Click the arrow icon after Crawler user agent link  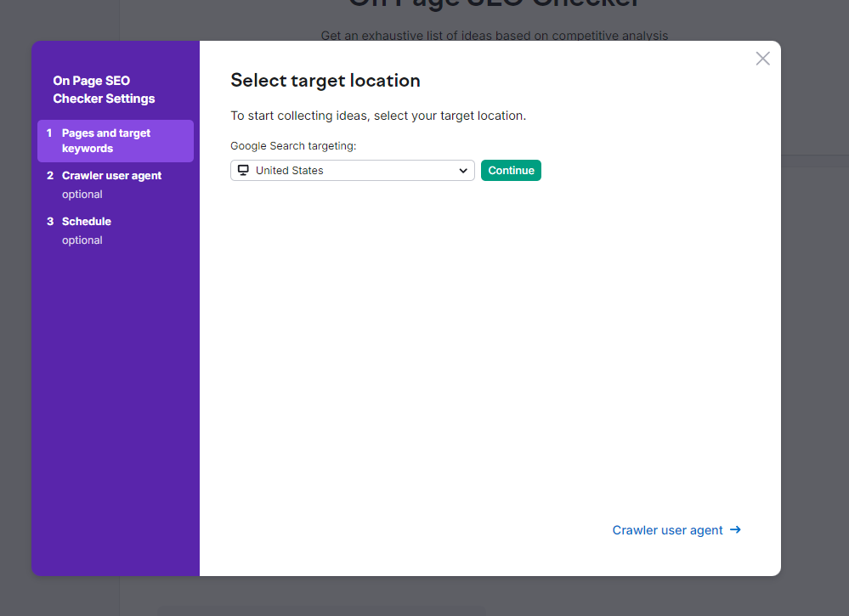coord(736,530)
